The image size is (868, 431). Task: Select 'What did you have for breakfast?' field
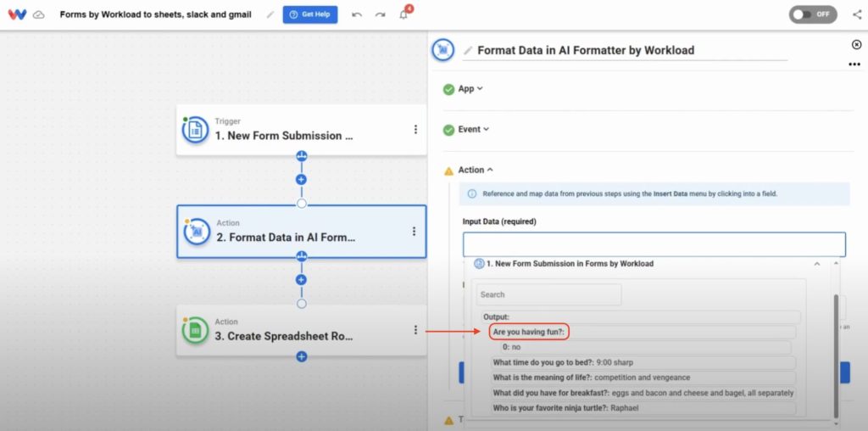click(643, 393)
